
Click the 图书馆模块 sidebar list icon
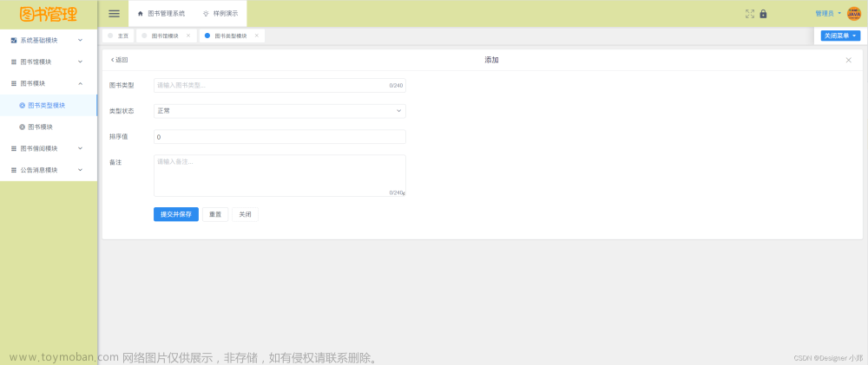(x=14, y=62)
